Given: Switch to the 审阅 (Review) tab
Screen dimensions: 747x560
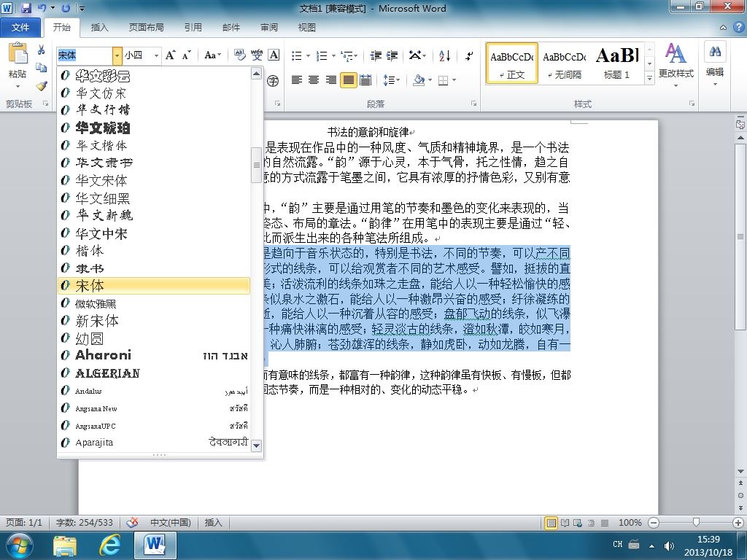Looking at the screenshot, I should tap(269, 28).
